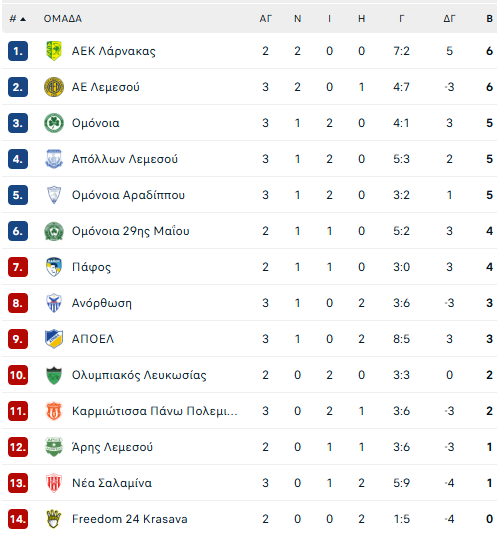Viewport: 497px width, 536px height.
Task: Click the ΑΓ column header
Action: (x=266, y=18)
